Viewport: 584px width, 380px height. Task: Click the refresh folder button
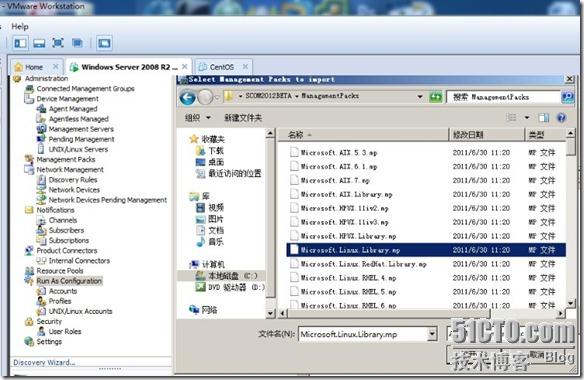click(x=435, y=97)
